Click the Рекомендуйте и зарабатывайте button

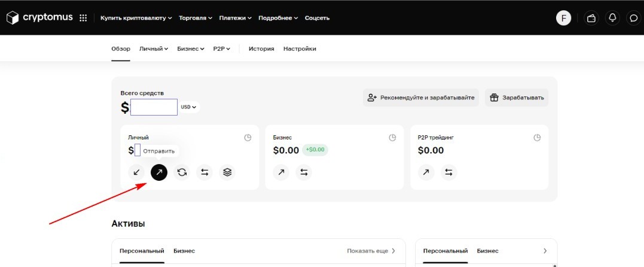(x=420, y=98)
